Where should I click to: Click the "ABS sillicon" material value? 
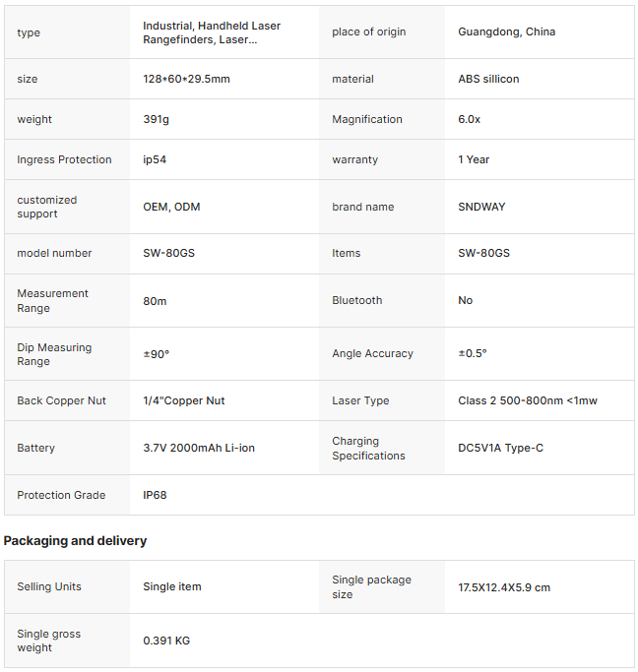[x=488, y=79]
